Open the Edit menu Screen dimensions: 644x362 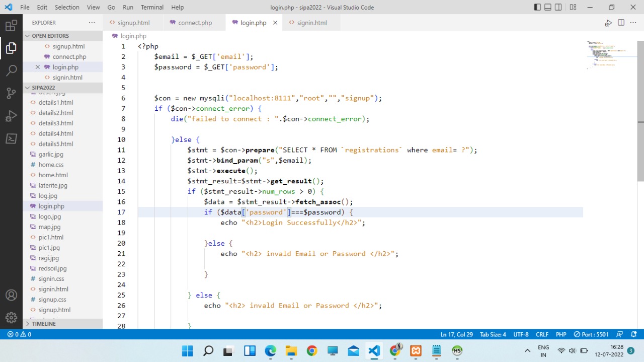point(42,7)
